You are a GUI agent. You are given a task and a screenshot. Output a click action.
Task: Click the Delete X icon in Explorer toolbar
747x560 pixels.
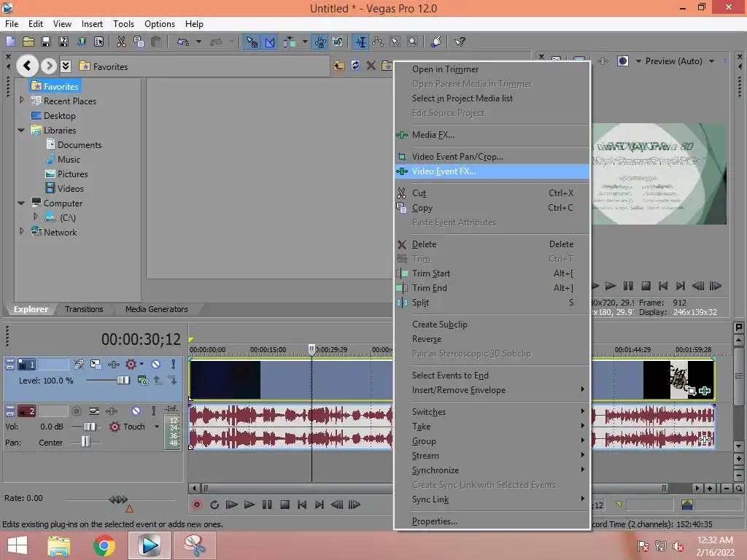(371, 65)
